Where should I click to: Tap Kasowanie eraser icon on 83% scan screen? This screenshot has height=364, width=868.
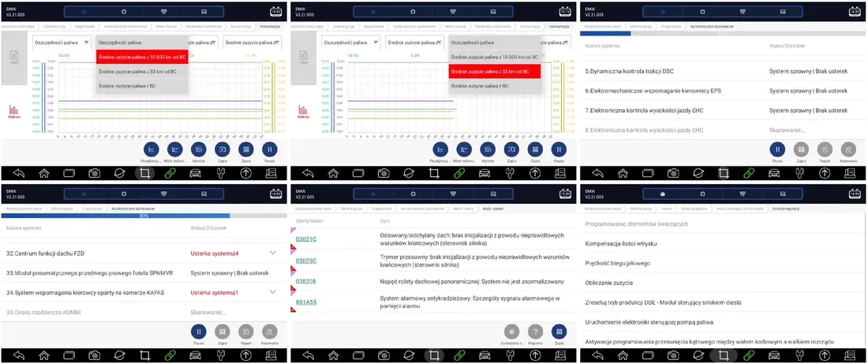270,332
